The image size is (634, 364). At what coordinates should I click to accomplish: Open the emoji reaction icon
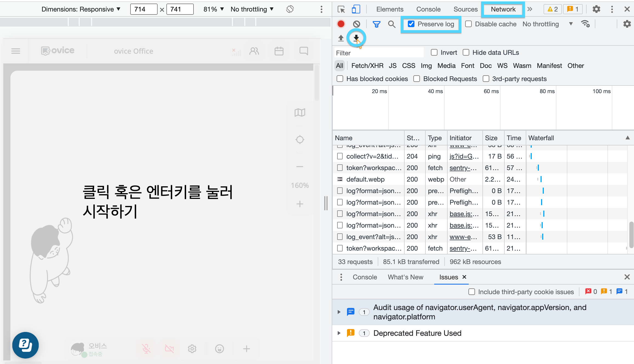[x=219, y=349]
